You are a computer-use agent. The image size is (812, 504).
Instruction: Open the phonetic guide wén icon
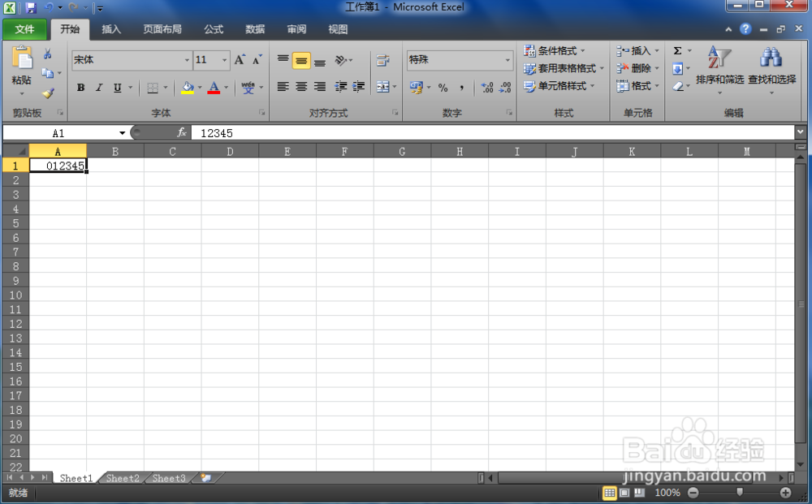248,88
